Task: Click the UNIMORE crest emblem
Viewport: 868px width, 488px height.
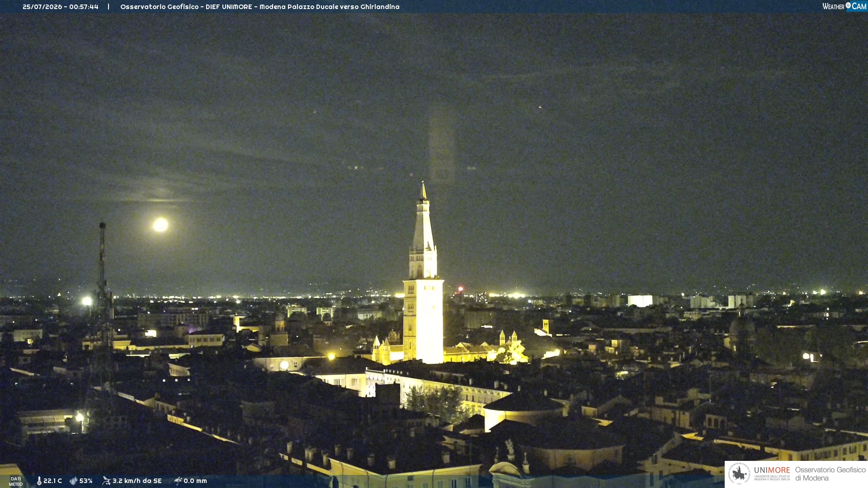Action: coord(739,474)
